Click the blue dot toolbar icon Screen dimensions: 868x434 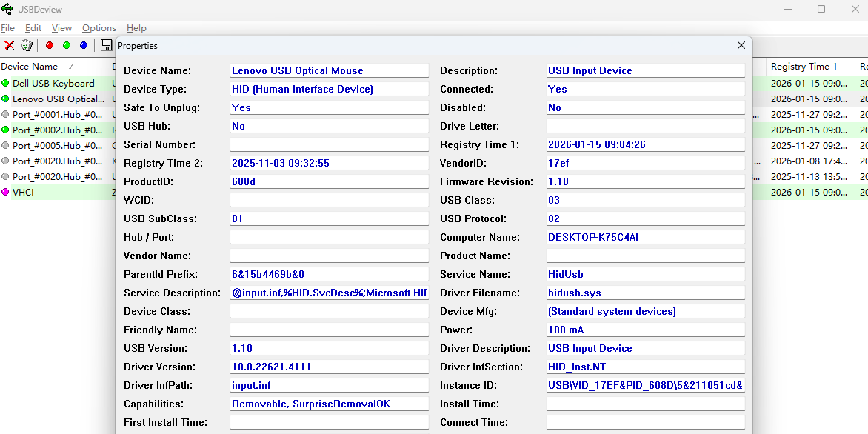84,45
